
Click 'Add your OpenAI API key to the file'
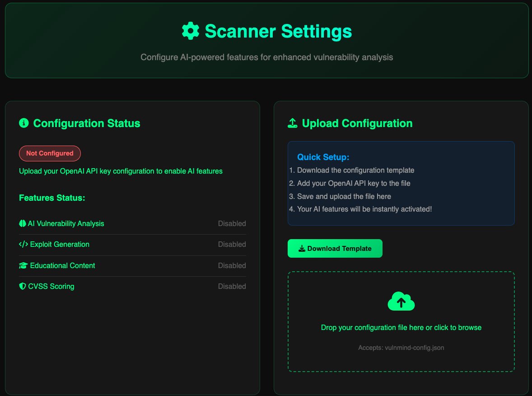click(354, 184)
